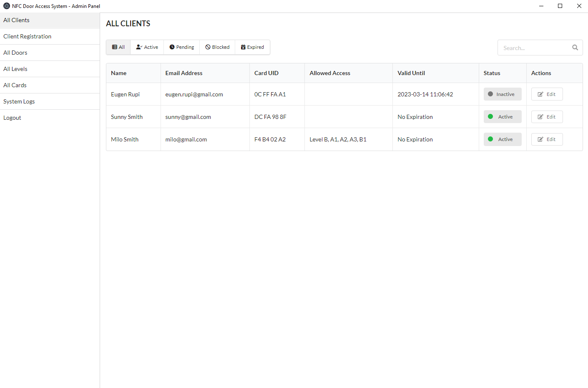
Task: Click Edit button for Milo Smith
Action: click(547, 139)
